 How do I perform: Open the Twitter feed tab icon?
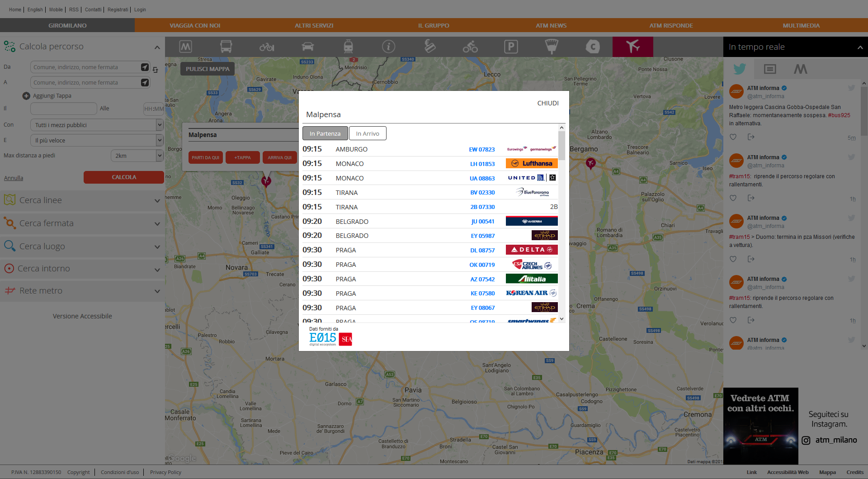[740, 69]
